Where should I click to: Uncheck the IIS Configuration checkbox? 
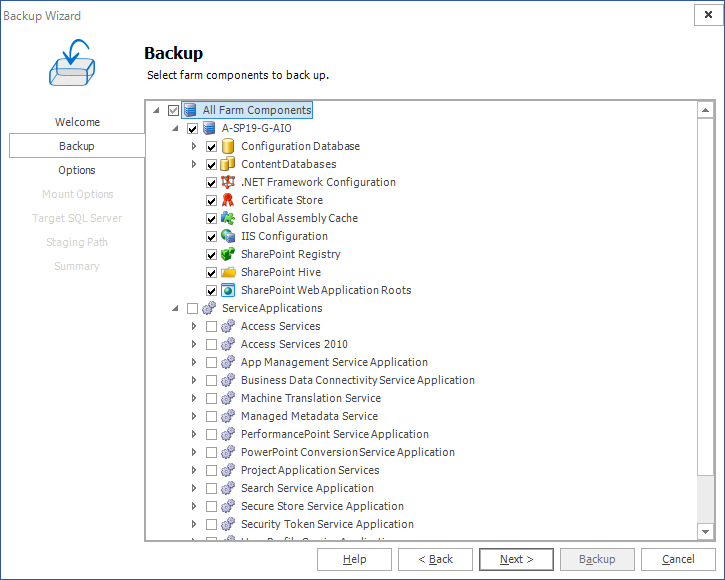coord(211,237)
